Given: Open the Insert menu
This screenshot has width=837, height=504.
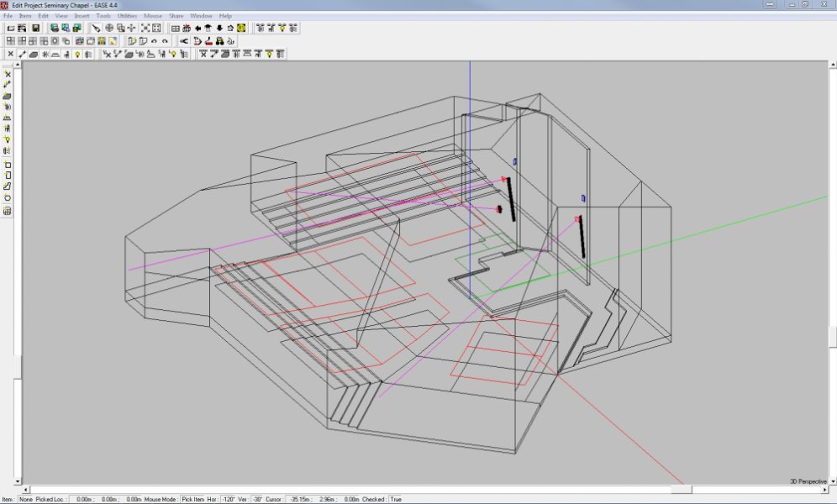Looking at the screenshot, I should pos(82,16).
